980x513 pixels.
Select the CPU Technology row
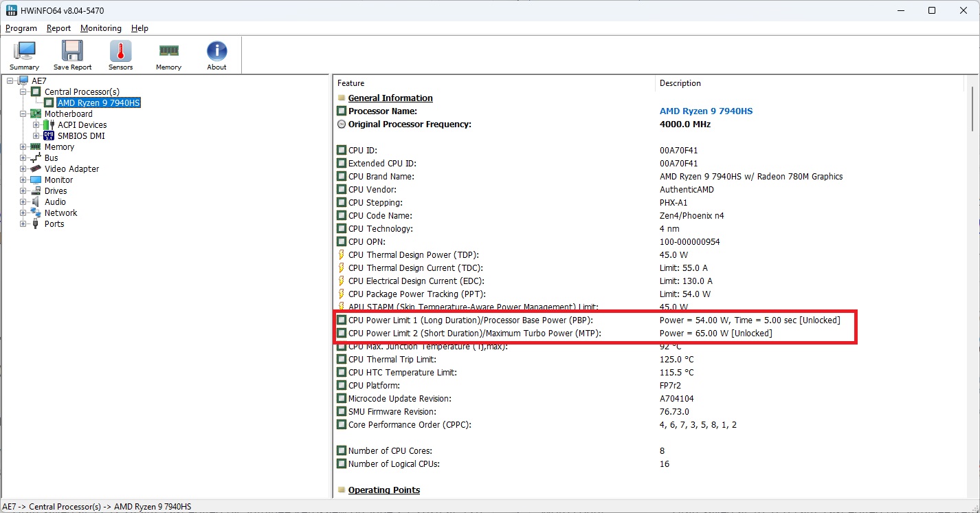click(649, 229)
